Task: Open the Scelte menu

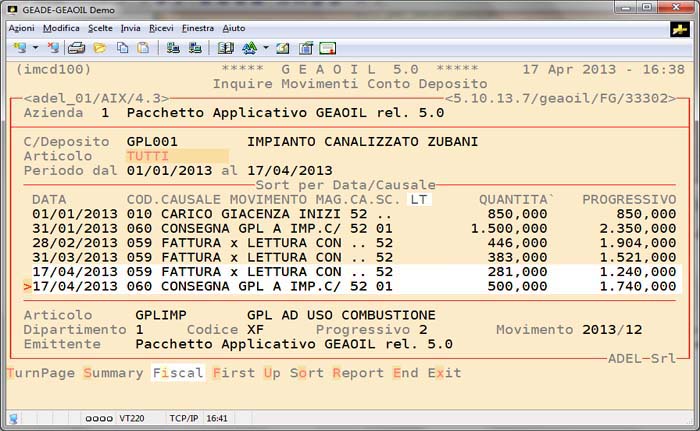Action: (100, 28)
